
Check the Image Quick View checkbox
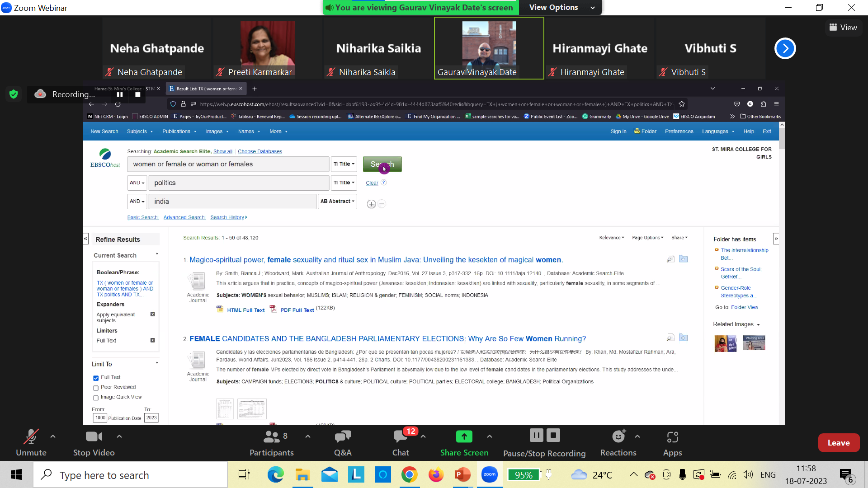click(x=96, y=398)
